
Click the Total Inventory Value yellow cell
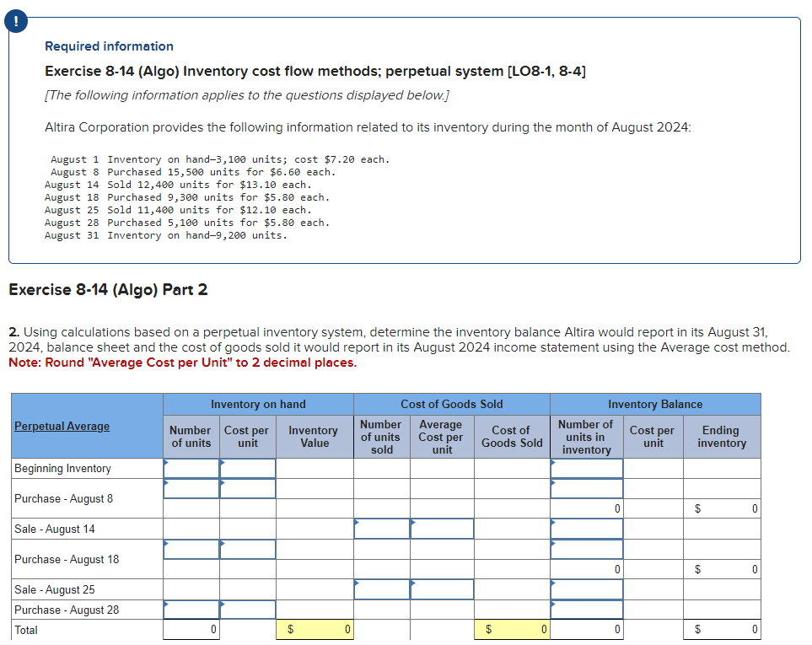(315, 630)
